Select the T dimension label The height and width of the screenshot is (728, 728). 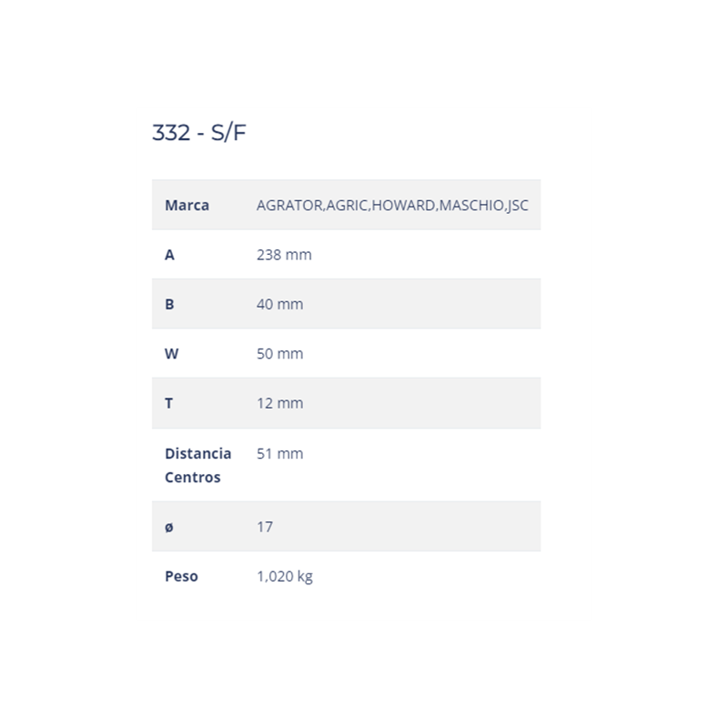point(168,403)
